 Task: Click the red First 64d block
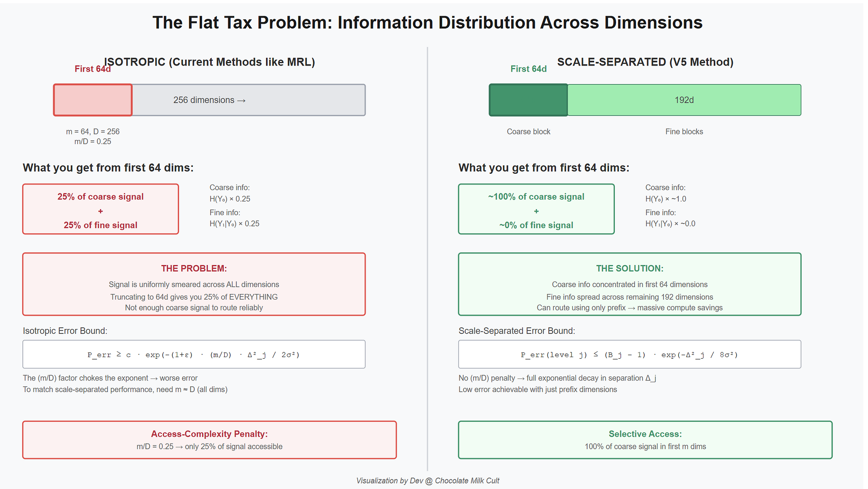click(x=93, y=100)
